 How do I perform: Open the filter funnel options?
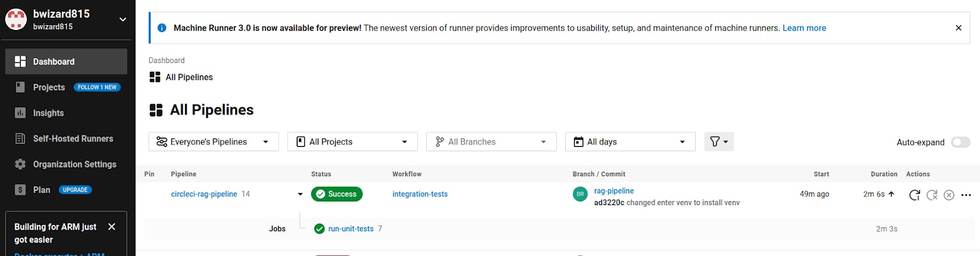pos(718,141)
